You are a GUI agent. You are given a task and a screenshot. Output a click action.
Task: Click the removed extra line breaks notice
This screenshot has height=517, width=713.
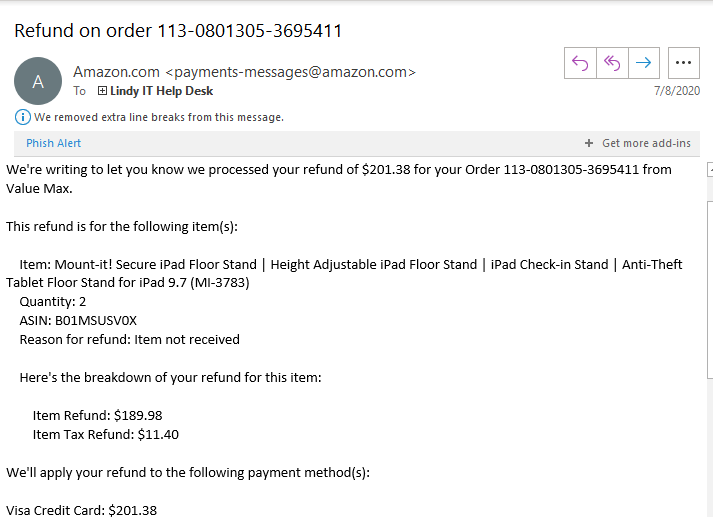coord(159,117)
